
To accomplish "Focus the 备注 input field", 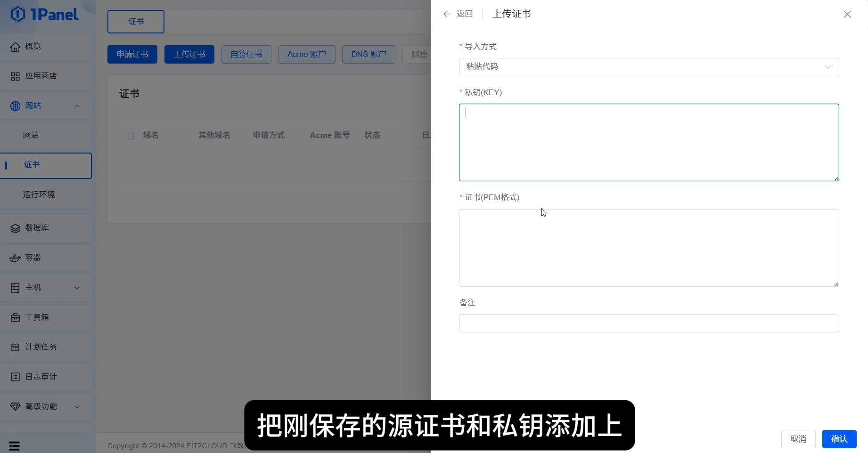I will click(x=649, y=323).
